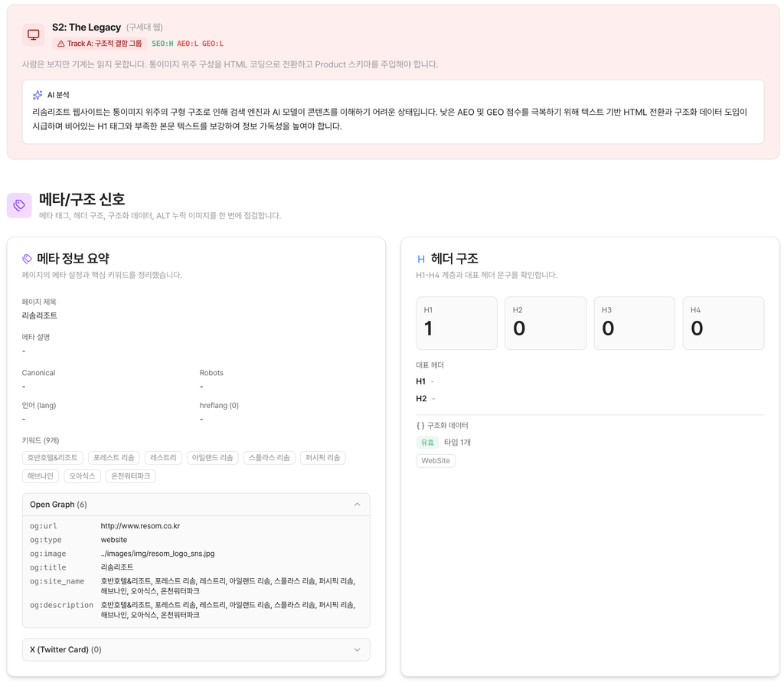
Task: Click the monitor icon beside S2: The Legacy
Action: (34, 34)
